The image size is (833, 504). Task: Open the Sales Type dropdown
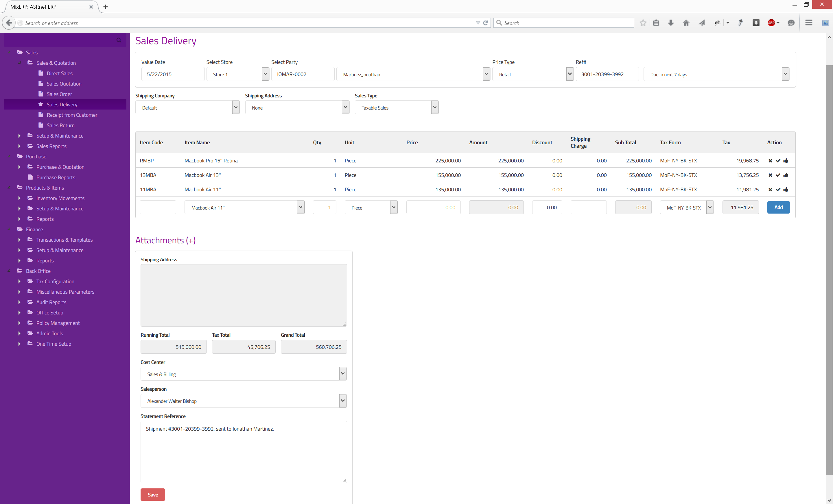[x=397, y=108]
